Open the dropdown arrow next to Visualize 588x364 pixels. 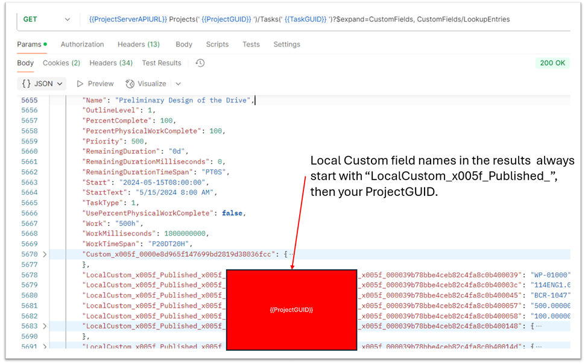coord(178,84)
